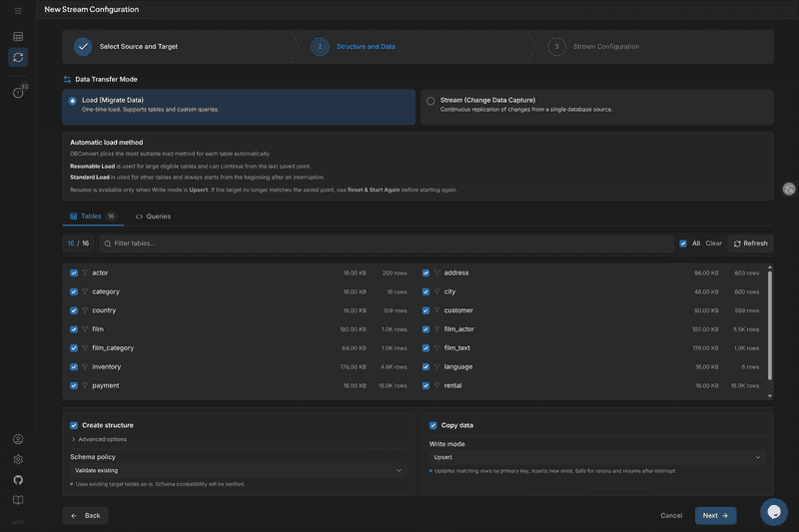Click the film_actor table name
The image size is (799, 532).
click(x=459, y=329)
